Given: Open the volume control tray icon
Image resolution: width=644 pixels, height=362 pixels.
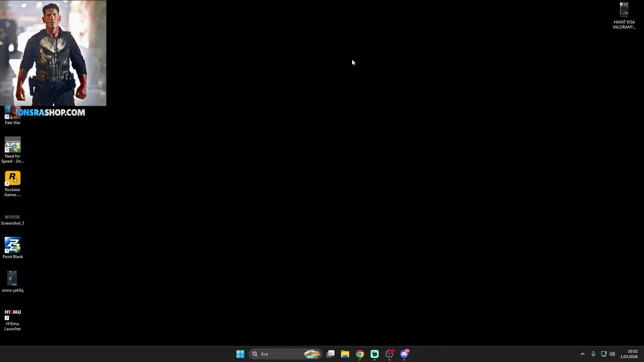Looking at the screenshot, I should tap(612, 354).
